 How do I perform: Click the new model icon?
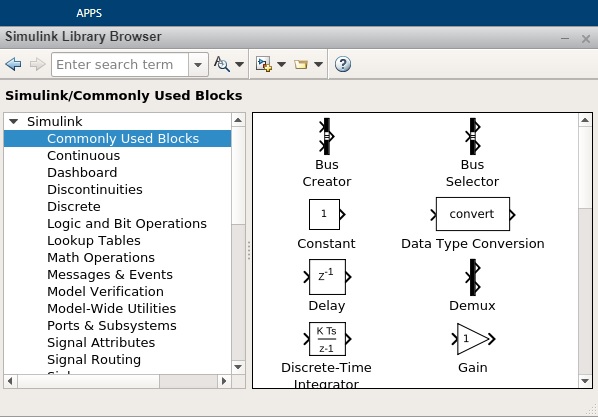click(264, 64)
